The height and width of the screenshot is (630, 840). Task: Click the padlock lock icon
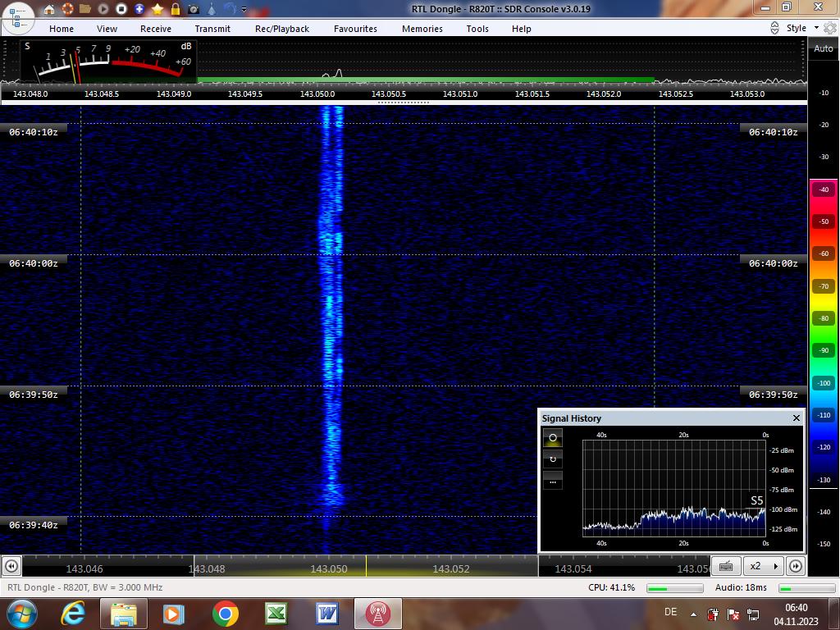pos(176,9)
